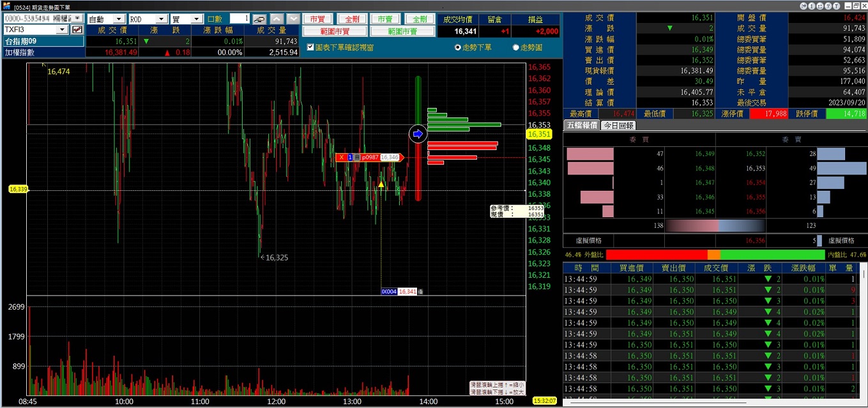The image size is (868, 408).
Task: Click the application logo in title bar
Action: pos(6,6)
